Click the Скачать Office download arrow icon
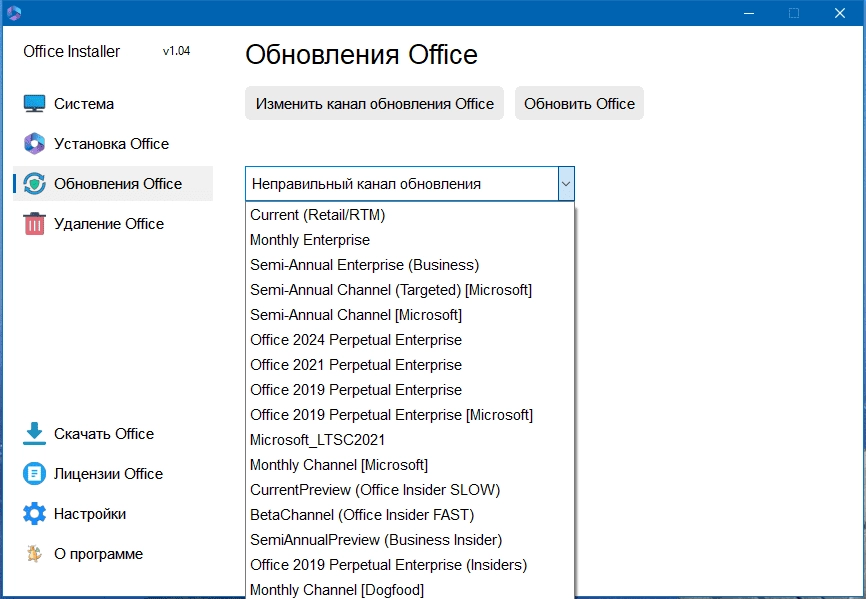The height and width of the screenshot is (599, 866). [34, 433]
